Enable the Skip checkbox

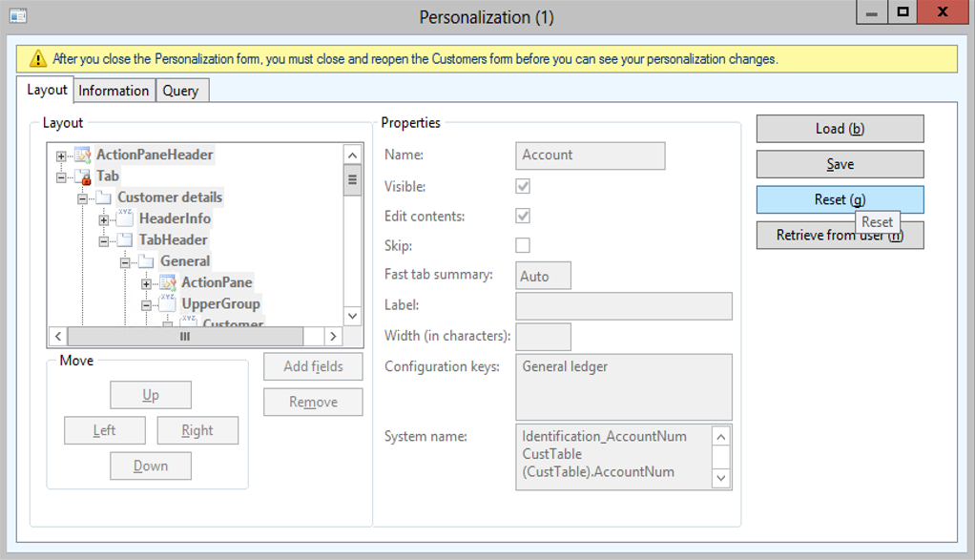click(x=523, y=246)
